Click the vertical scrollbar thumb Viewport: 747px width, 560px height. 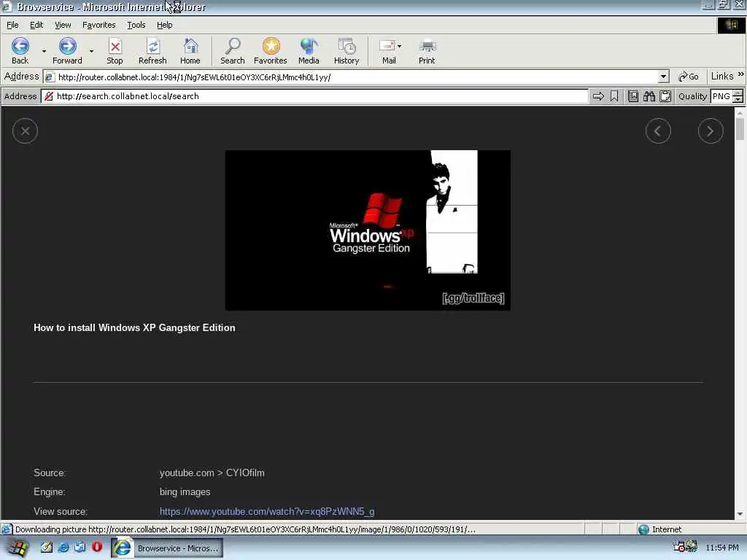pyautogui.click(x=740, y=129)
